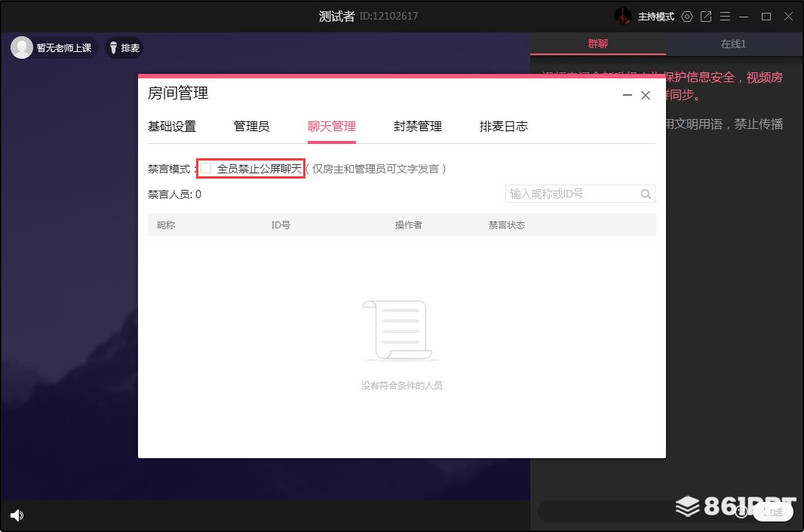The image size is (804, 532).
Task: Switch to 在线1 tab in chat panel
Action: 733,44
